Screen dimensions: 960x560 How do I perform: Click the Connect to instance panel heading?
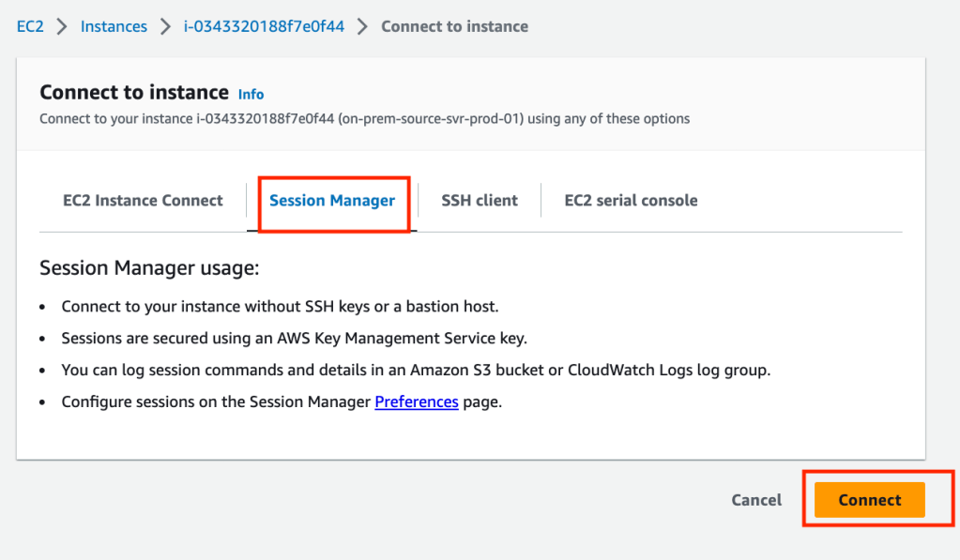pyautogui.click(x=134, y=92)
